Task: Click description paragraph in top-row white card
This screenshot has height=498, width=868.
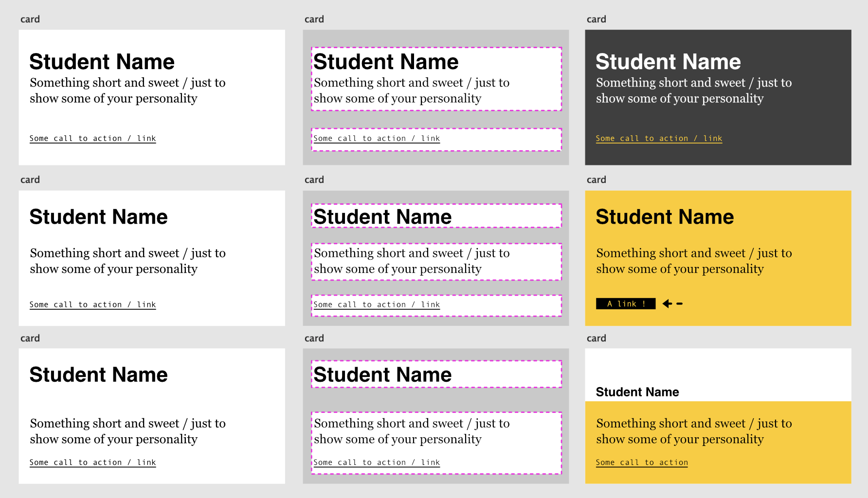Action: (x=127, y=90)
